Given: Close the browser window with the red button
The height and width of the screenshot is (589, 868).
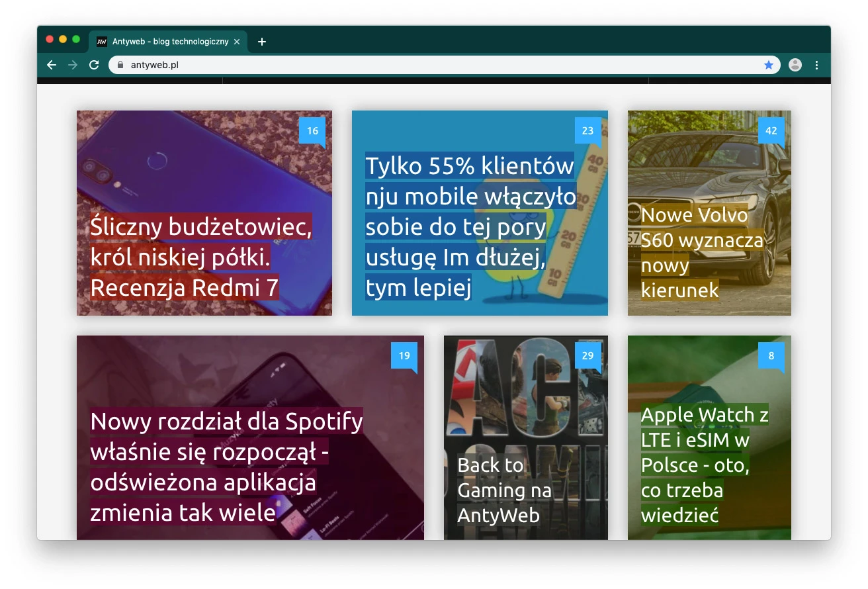Looking at the screenshot, I should (x=50, y=40).
